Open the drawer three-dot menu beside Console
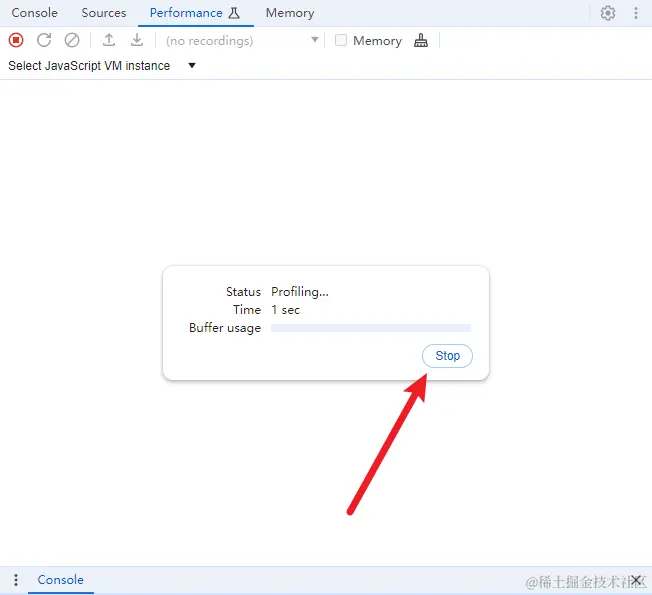The width and height of the screenshot is (652, 595). coord(16,580)
